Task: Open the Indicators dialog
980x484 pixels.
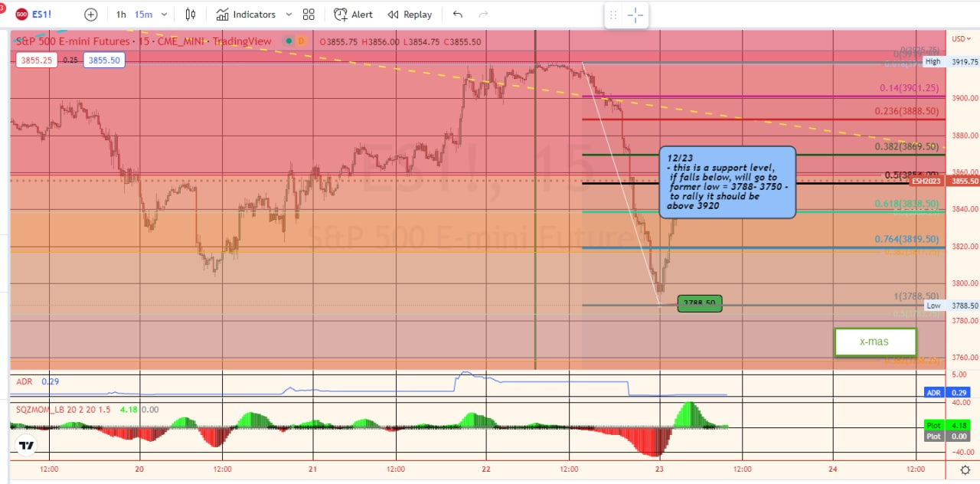Action: click(x=245, y=14)
